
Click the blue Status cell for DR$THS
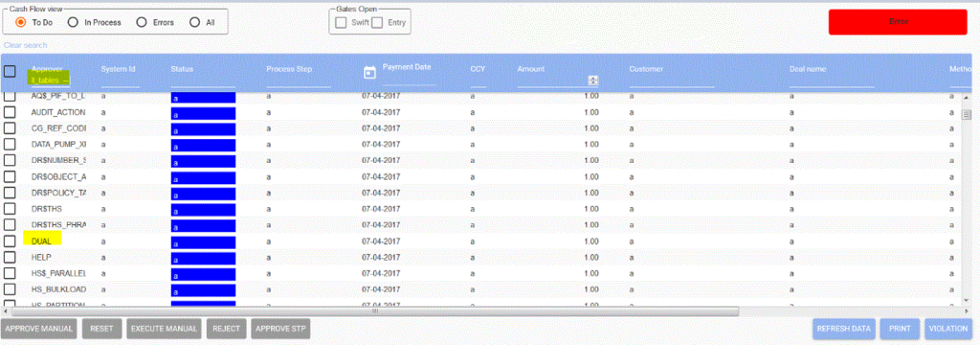[x=203, y=209]
